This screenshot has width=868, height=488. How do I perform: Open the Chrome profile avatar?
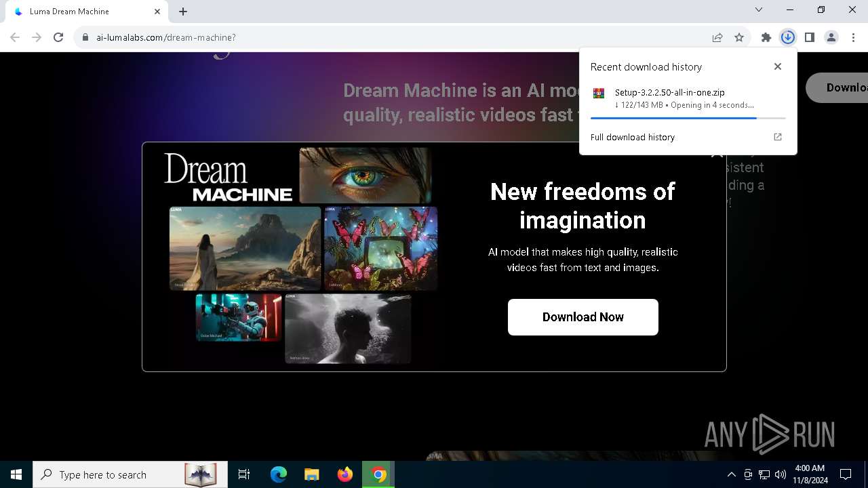pos(831,37)
